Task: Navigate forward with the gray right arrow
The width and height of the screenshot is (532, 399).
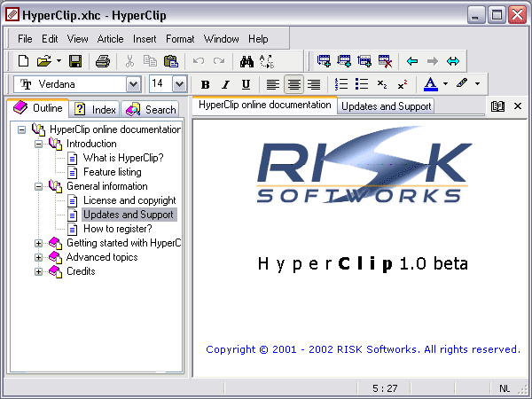Action: (433, 61)
